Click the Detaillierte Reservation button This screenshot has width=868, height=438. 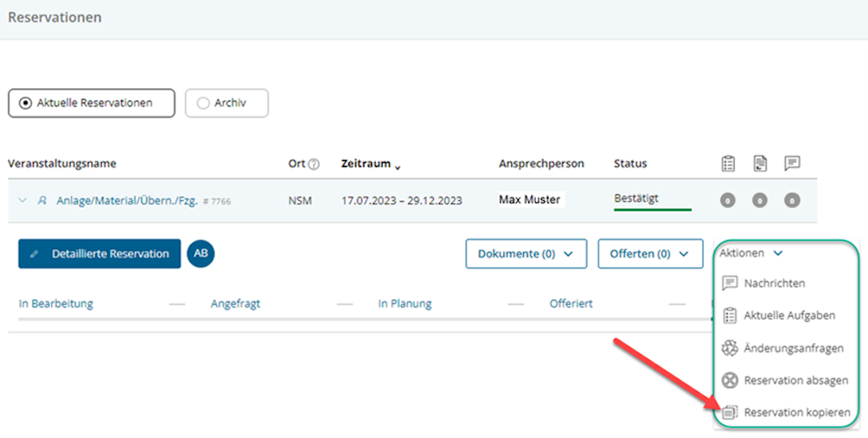[x=99, y=253]
